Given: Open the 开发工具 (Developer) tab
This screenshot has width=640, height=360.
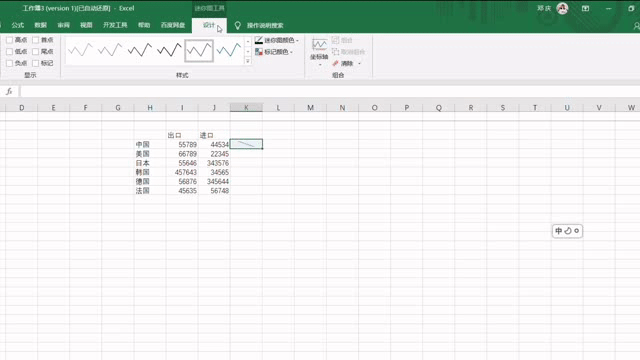Looking at the screenshot, I should point(115,25).
